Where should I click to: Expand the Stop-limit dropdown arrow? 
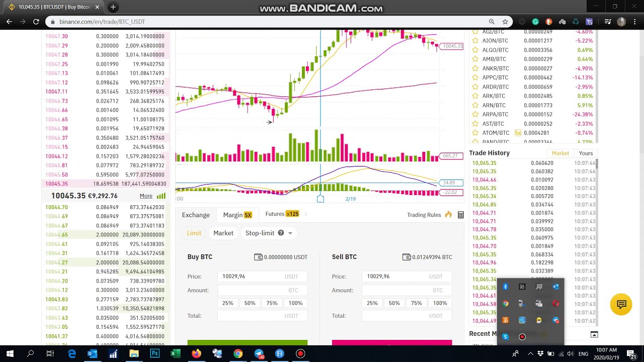click(290, 233)
